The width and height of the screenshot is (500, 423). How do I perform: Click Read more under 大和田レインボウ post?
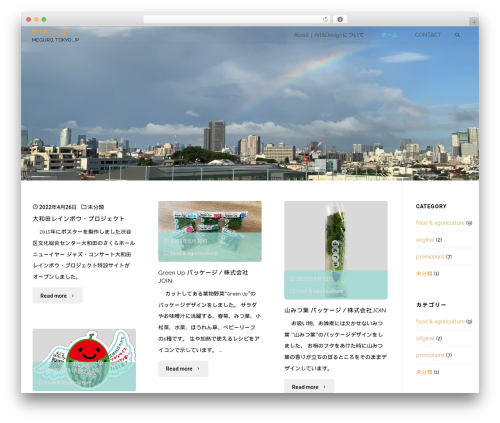point(57,296)
